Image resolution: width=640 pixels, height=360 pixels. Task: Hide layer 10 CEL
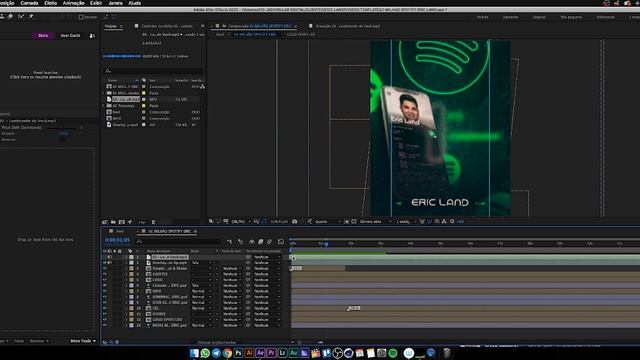[105, 309]
